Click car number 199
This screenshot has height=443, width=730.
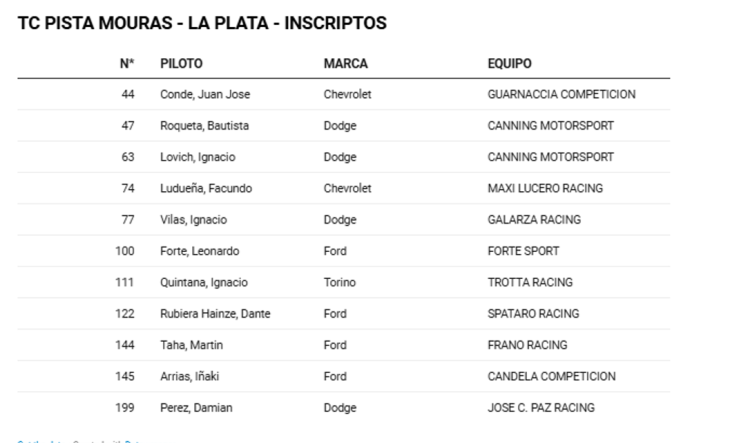tap(125, 408)
